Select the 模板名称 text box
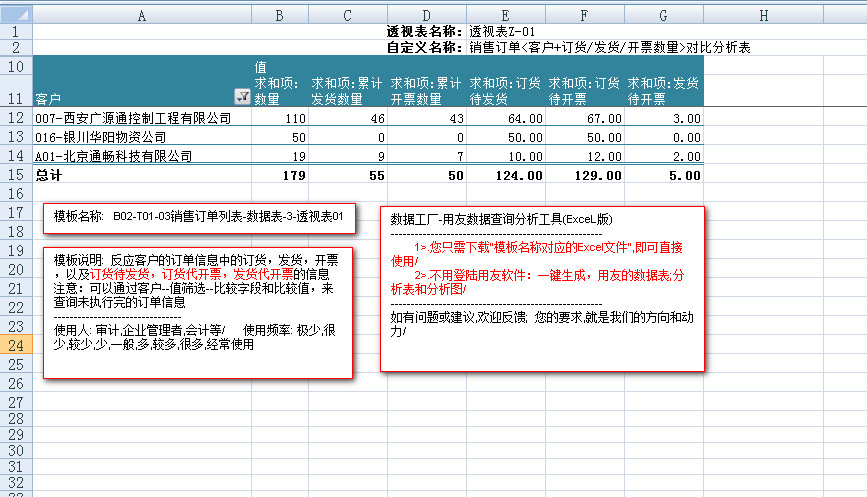867x497 pixels. coord(198,216)
